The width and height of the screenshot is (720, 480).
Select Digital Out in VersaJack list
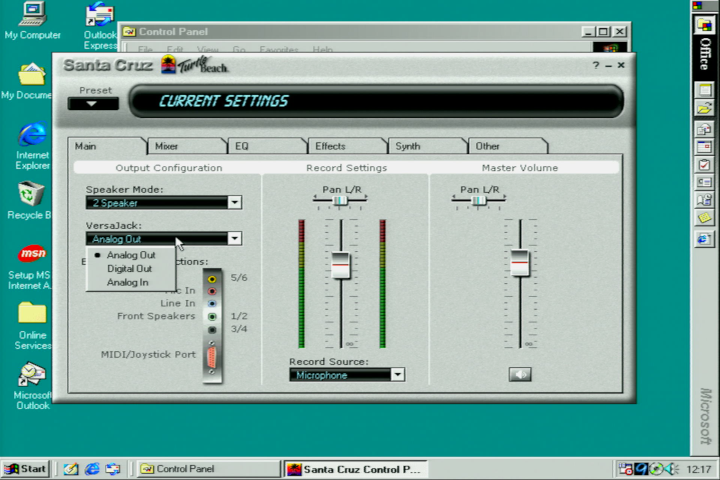point(131,269)
